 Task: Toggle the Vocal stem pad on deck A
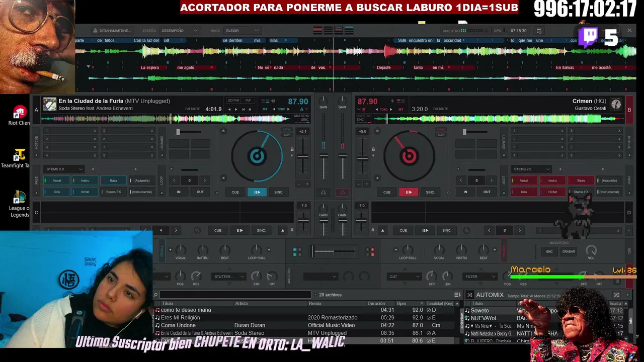tap(56, 180)
